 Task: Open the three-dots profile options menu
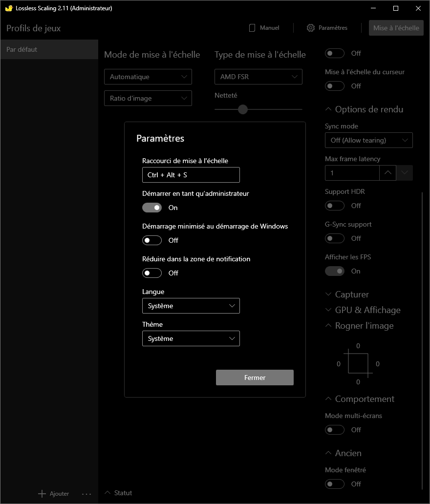pos(86,494)
